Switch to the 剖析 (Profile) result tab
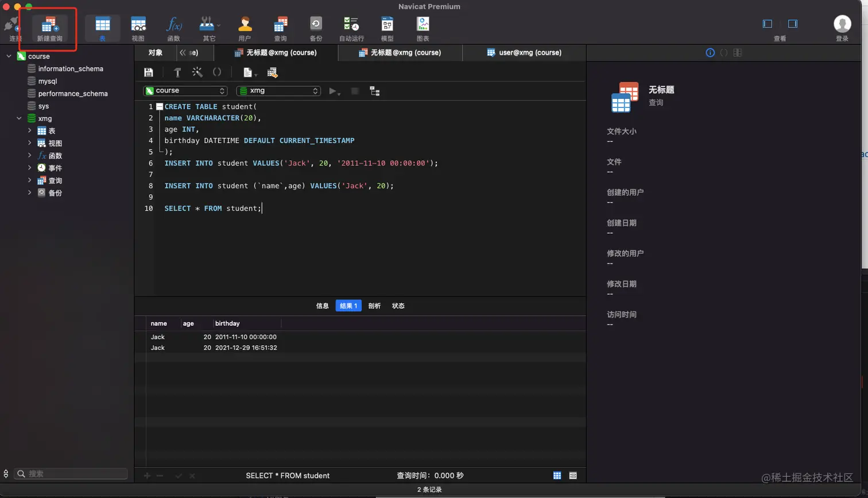The height and width of the screenshot is (498, 868). pos(374,306)
